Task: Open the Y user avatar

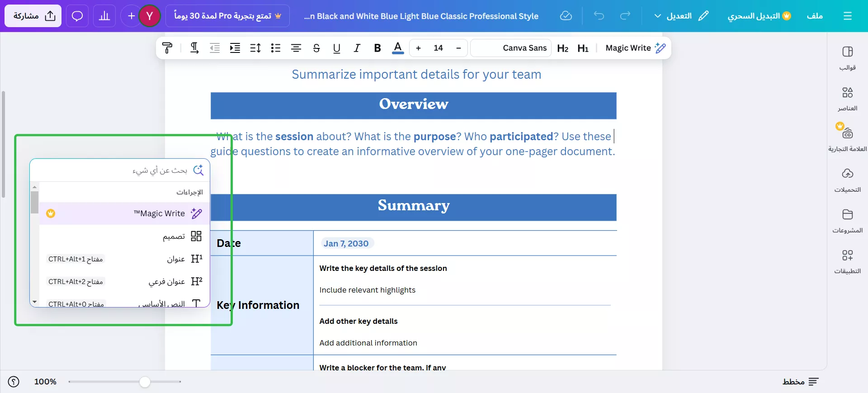Action: tap(150, 16)
